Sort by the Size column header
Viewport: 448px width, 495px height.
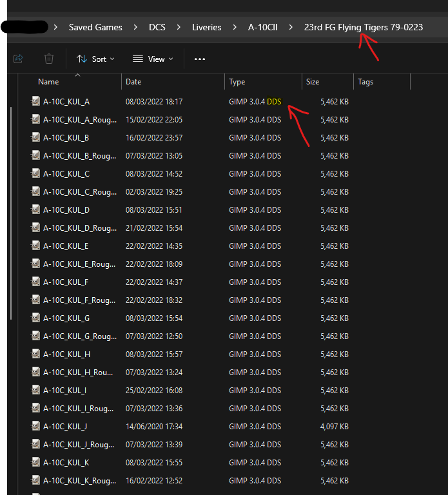point(313,82)
